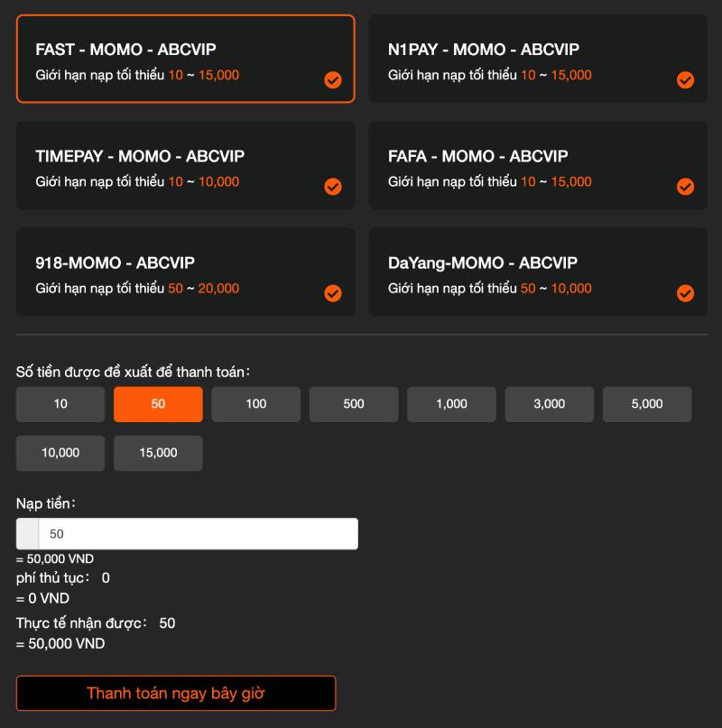This screenshot has height=728, width=722.
Task: Set amount to 1,000
Action: 451,404
